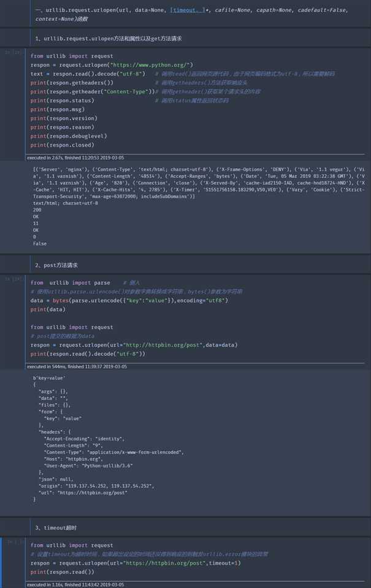
Task: Click the 'executed in 2.67s' timing label
Action: (75, 158)
